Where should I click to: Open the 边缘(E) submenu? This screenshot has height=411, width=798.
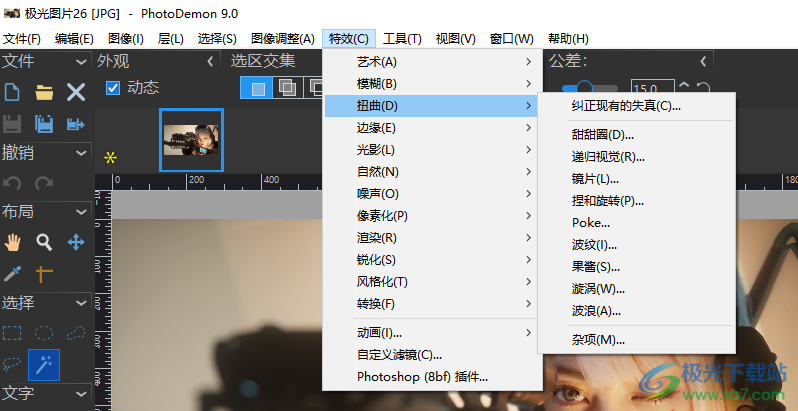click(x=431, y=128)
